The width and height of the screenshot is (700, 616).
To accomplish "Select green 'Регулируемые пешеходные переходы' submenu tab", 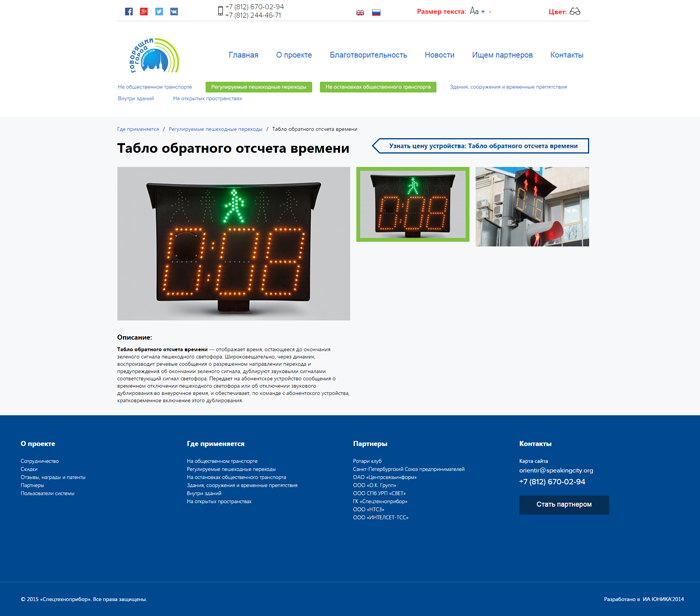I will (259, 87).
